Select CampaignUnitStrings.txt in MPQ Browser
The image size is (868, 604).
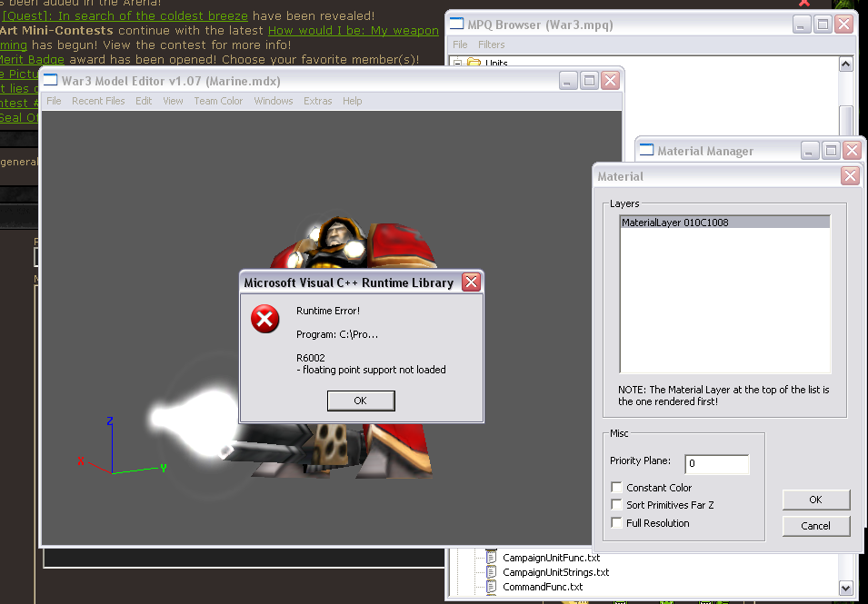(555, 572)
